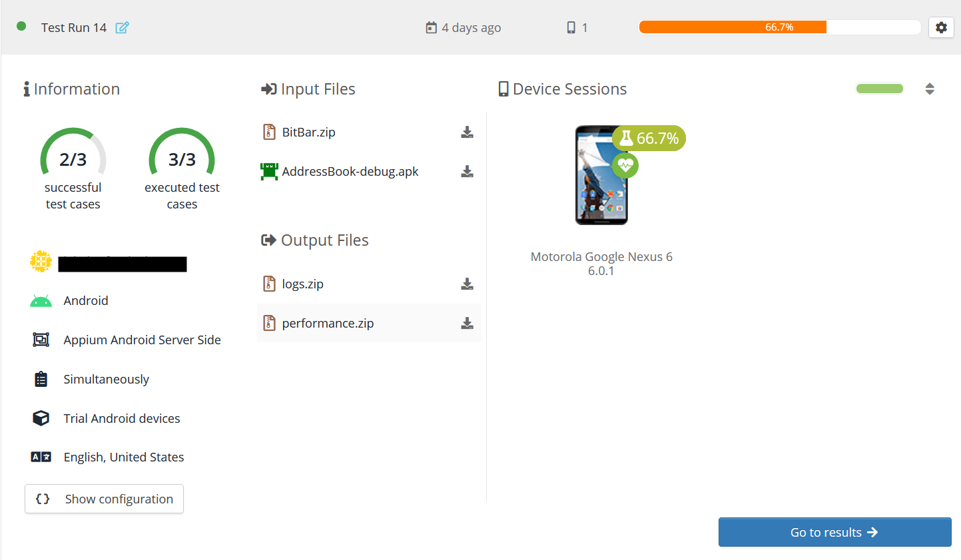Image resolution: width=961 pixels, height=560 pixels.
Task: Click the green device sessions status bar
Action: point(879,89)
